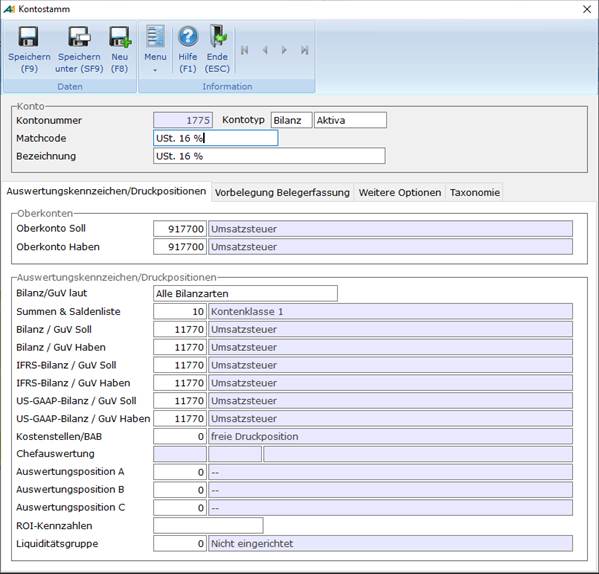The image size is (599, 574).
Task: Create new record with Neu (F8)
Action: coord(120,50)
